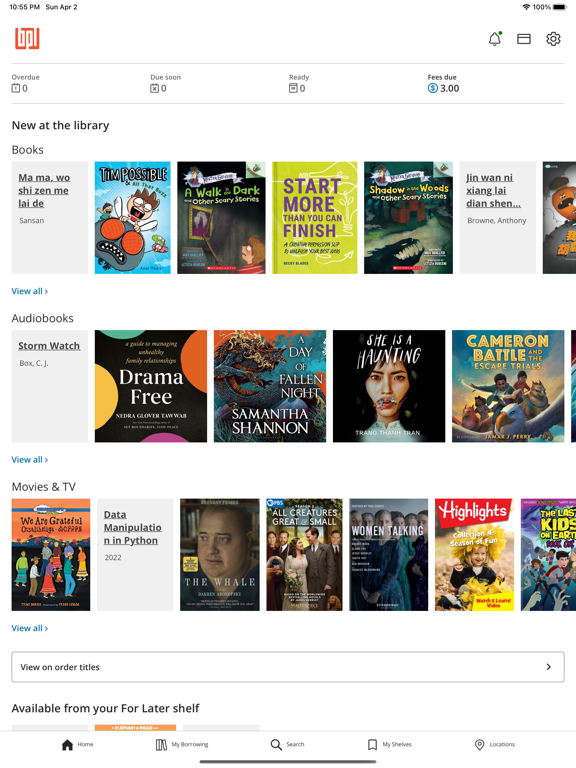This screenshot has width=576, height=768.
Task: Tap the Ready label
Action: 299,77
